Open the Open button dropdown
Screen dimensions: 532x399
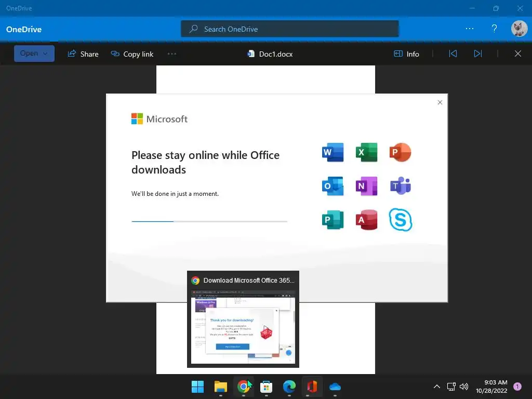tap(34, 54)
